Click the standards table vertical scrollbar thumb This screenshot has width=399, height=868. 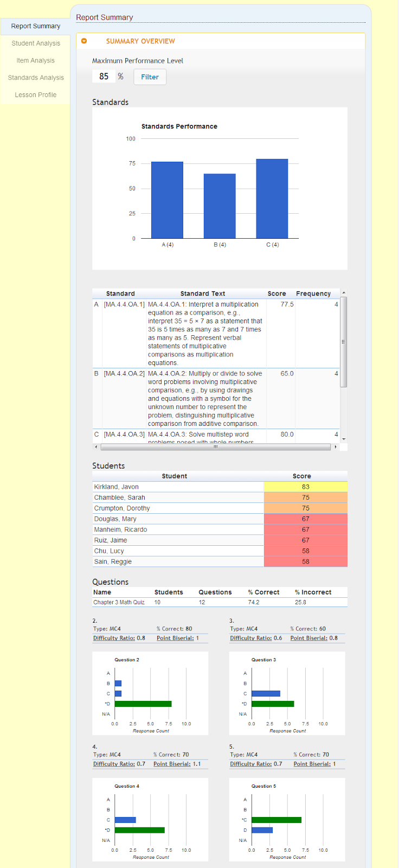click(x=343, y=342)
